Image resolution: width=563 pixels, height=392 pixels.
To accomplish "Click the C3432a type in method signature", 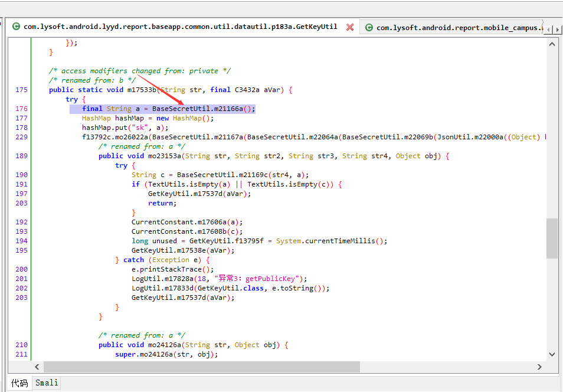I will click(x=247, y=90).
